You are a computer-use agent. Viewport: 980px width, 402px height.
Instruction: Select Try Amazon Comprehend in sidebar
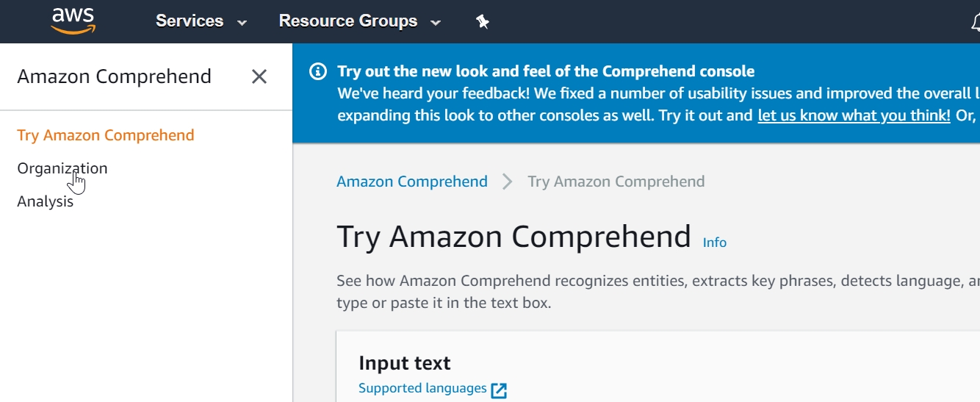(106, 135)
